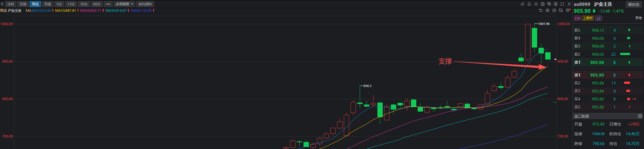
Task: Select the 15分 timeframe
Action: click(x=71, y=4)
